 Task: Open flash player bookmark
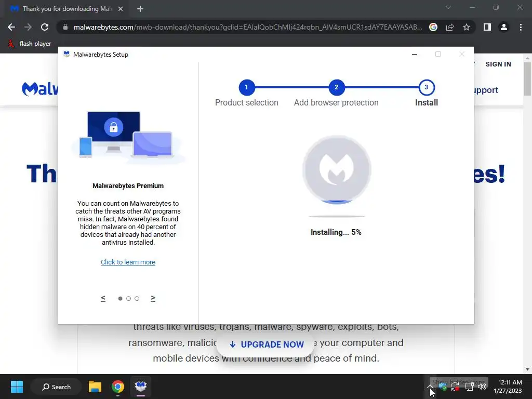(30, 44)
